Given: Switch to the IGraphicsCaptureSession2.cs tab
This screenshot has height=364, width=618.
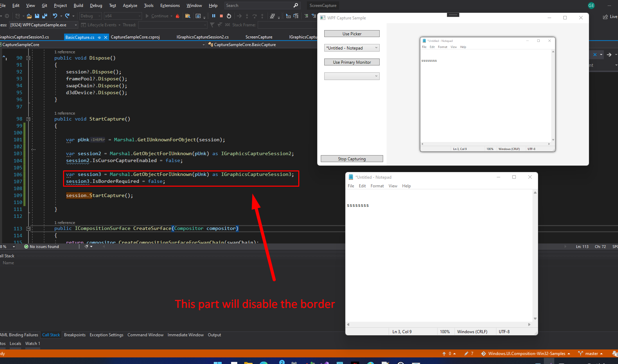Looking at the screenshot, I should tap(203, 37).
